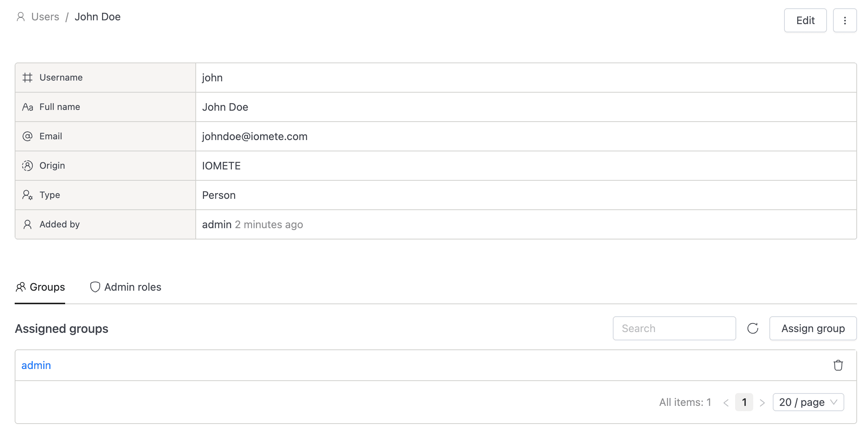Click the user icon beside Users breadcrumb
This screenshot has height=433, width=868.
[x=21, y=17]
